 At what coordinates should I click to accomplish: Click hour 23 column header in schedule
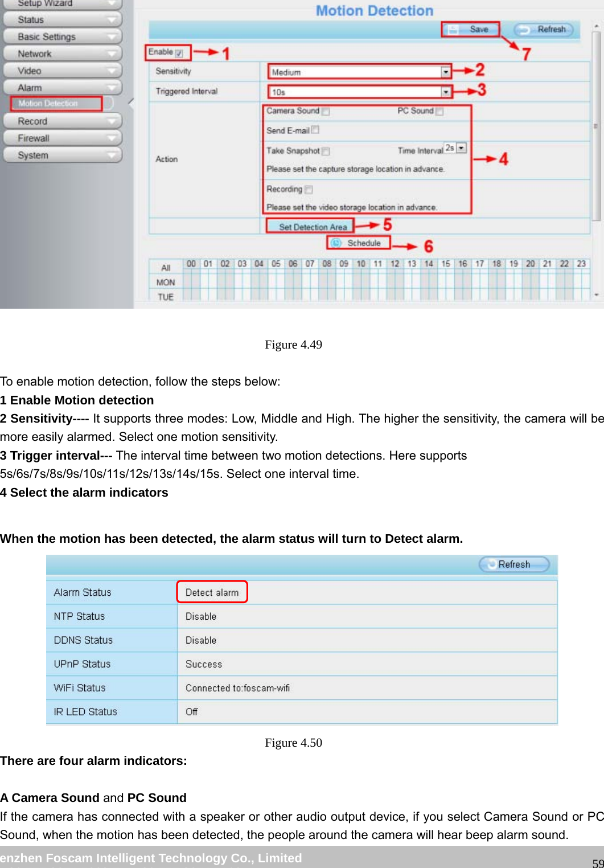click(581, 264)
